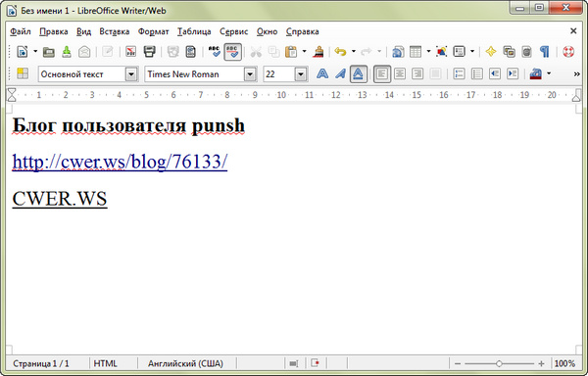The height and width of the screenshot is (376, 588).
Task: Click the zoom out minus button
Action: coord(457,363)
